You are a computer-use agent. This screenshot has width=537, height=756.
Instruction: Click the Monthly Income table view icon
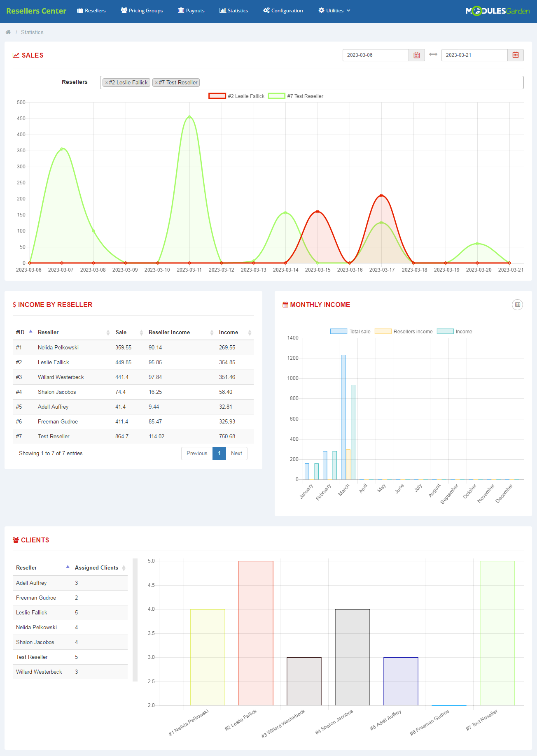pyautogui.click(x=517, y=305)
